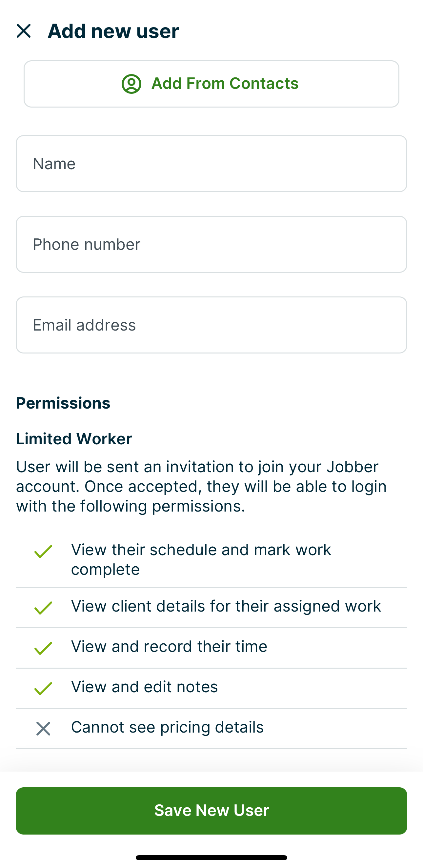Tap the Add From Contacts label
Viewport: 423px width, 868px height.
point(225,84)
